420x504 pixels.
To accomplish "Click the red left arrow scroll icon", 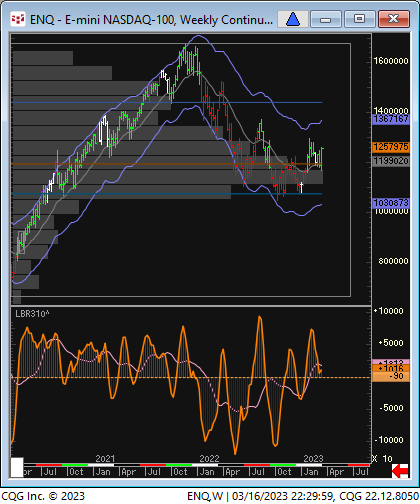I will coord(400,471).
